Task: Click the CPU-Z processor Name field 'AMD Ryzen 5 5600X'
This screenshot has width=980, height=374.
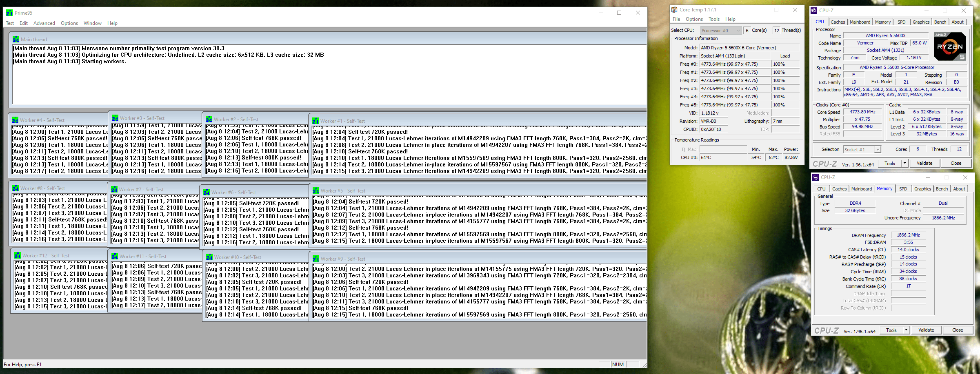Action: (886, 35)
